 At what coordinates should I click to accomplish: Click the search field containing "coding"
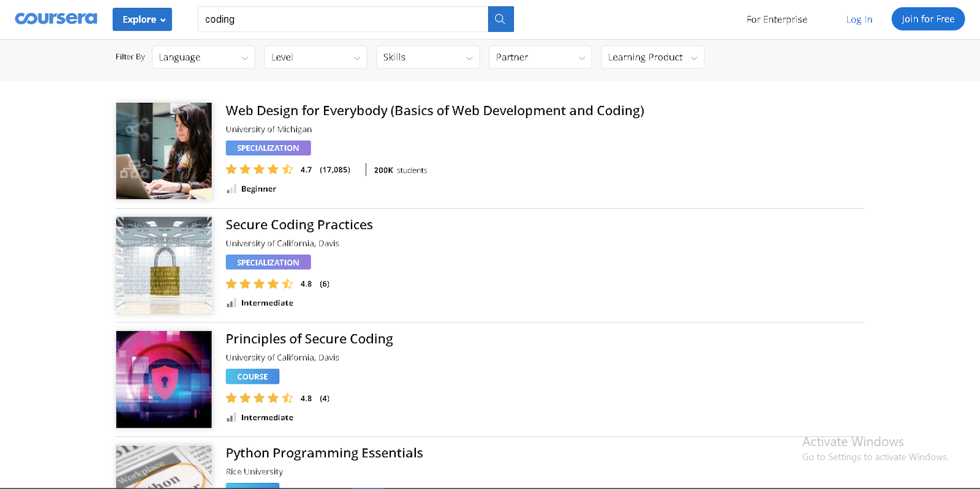pos(343,20)
